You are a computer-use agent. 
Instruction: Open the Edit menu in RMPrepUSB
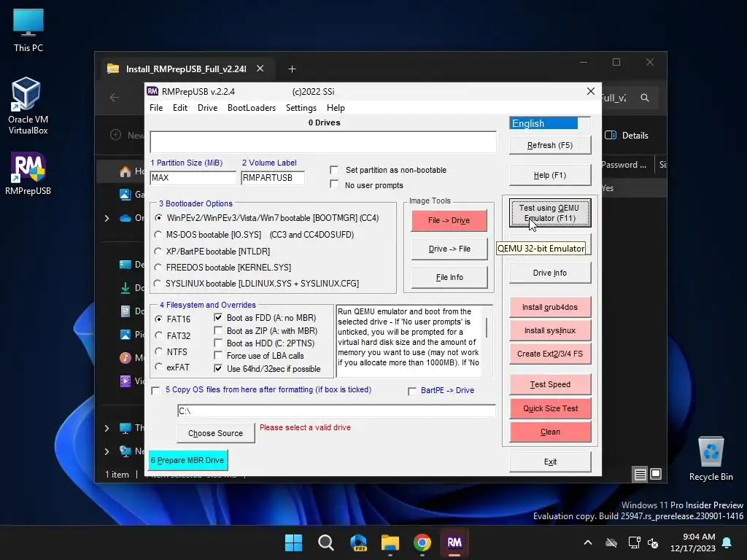[180, 108]
